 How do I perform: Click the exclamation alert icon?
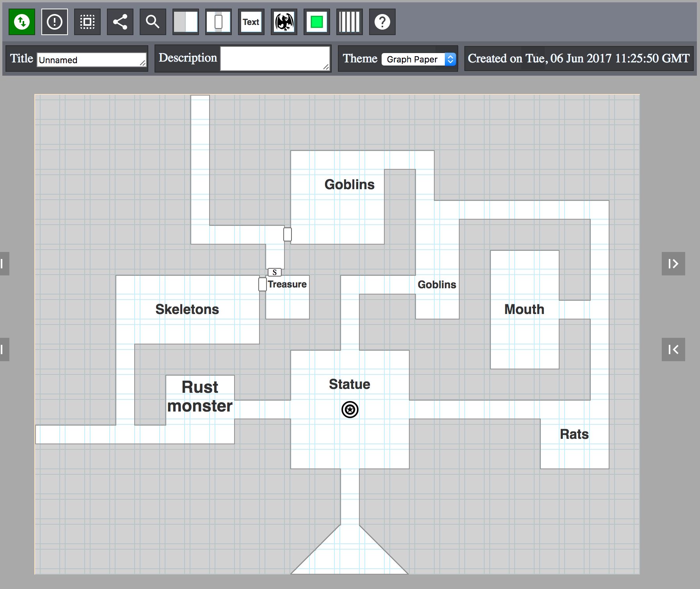(x=54, y=22)
